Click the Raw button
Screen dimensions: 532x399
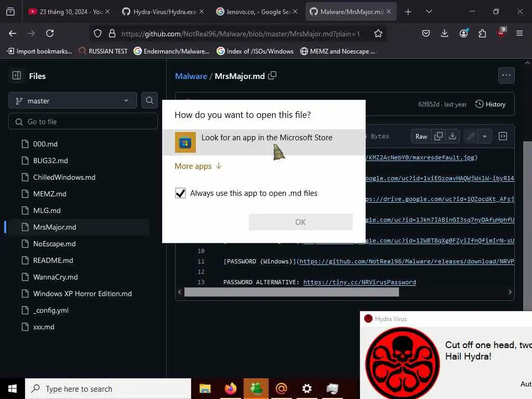click(x=421, y=136)
